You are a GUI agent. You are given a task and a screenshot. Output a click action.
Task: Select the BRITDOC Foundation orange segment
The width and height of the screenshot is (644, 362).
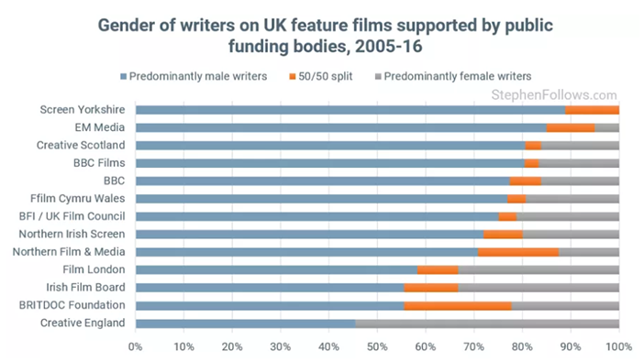pyautogui.click(x=458, y=306)
